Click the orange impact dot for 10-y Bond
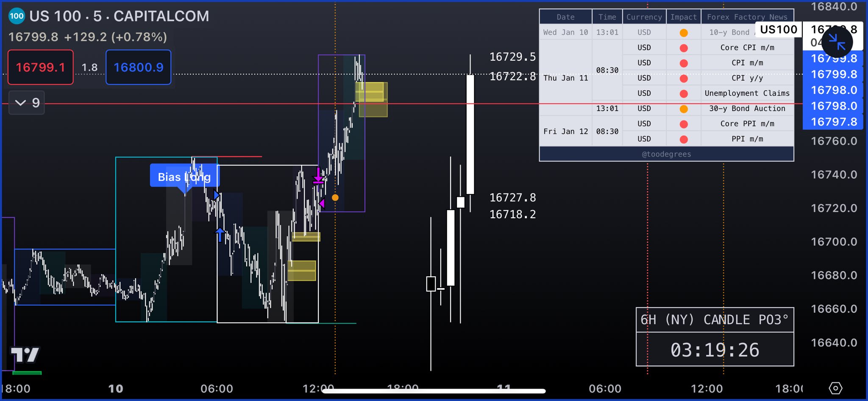 (684, 33)
